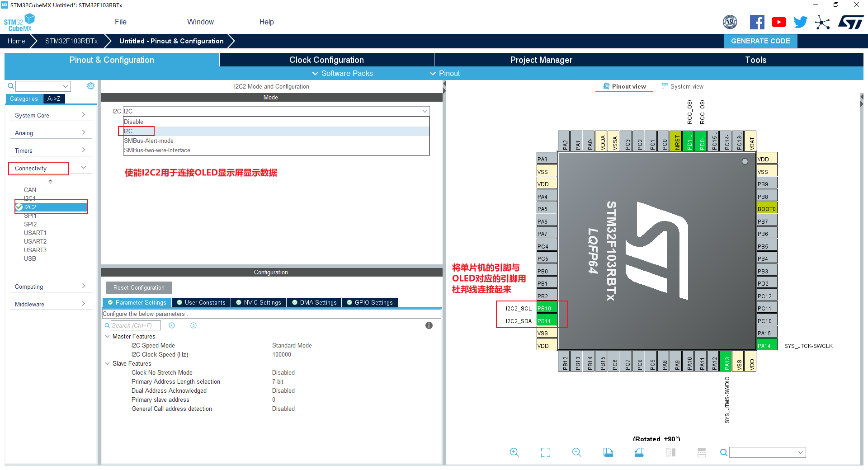The image size is (868, 470).
Task: Click the ST community network icon
Action: 822,22
